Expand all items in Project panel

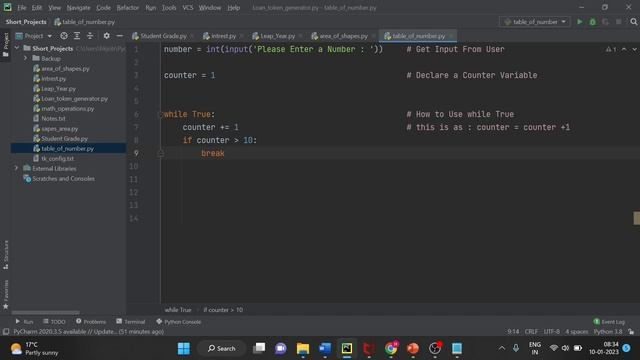pyautogui.click(x=77, y=36)
